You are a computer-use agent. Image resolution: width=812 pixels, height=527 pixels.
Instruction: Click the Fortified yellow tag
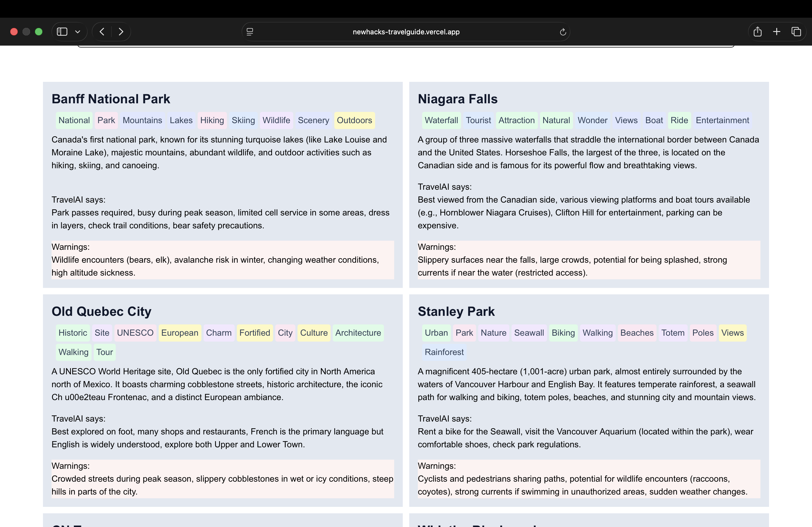pos(255,333)
